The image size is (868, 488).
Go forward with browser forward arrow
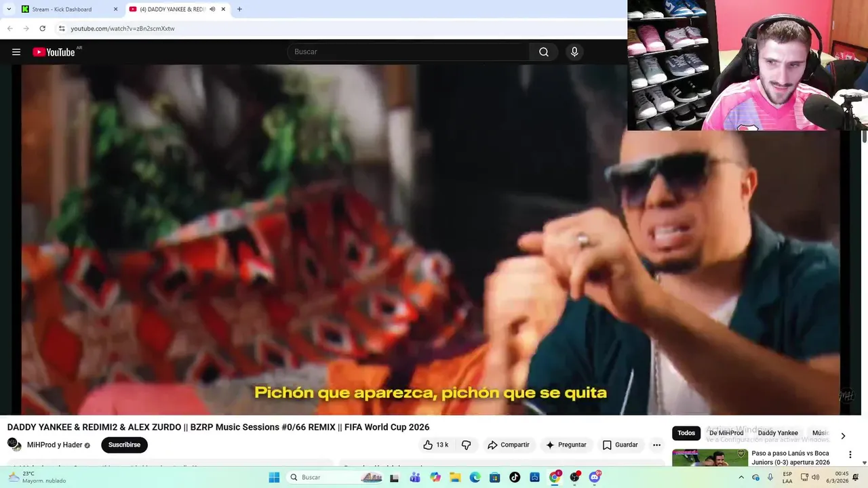(26, 28)
